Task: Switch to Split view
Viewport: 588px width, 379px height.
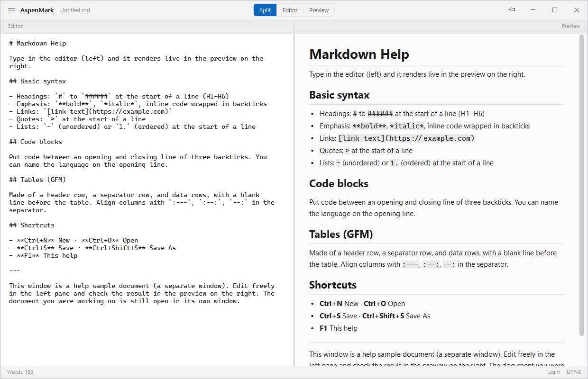Action: [x=265, y=10]
